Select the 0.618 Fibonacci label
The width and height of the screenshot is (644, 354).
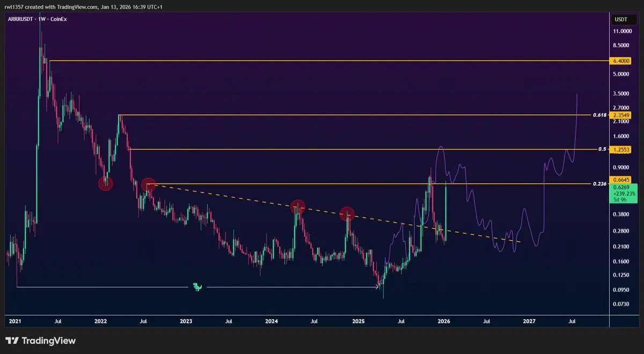point(599,115)
